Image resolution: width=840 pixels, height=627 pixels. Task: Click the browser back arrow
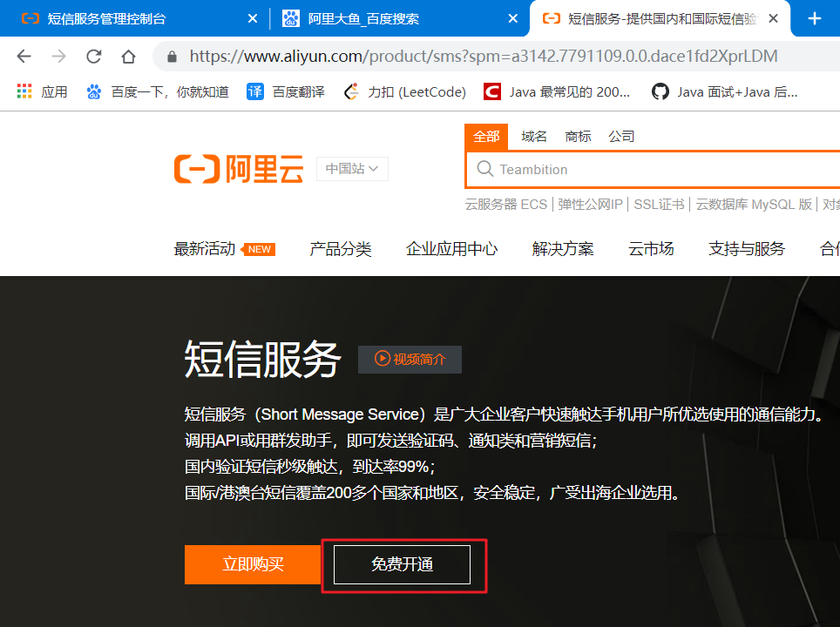tap(24, 57)
